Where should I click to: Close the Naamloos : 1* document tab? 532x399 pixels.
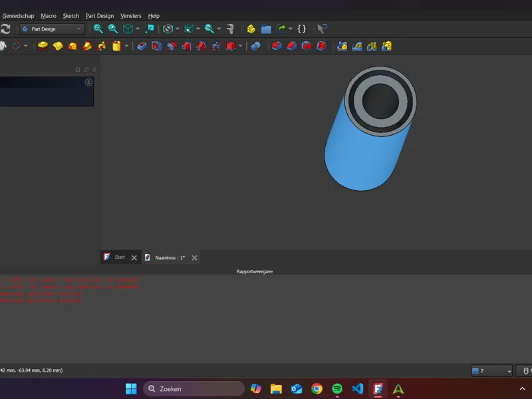[194, 258]
